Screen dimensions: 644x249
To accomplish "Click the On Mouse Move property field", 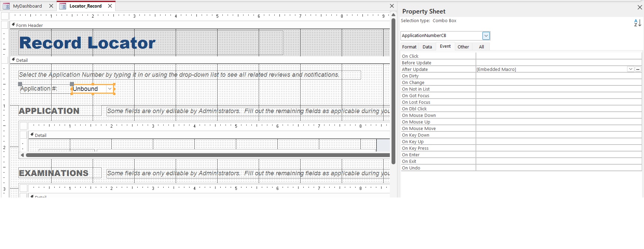I will 559,128.
